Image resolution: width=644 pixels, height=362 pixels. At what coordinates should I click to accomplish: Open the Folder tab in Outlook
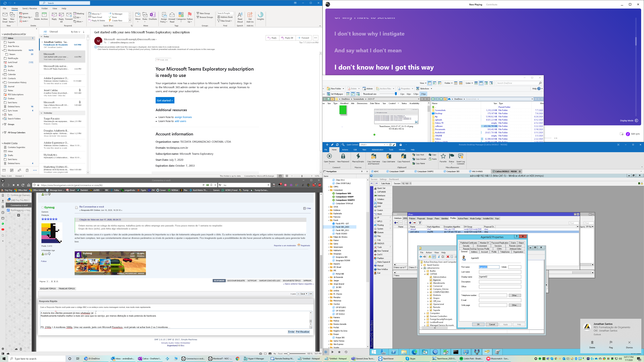[x=44, y=9]
